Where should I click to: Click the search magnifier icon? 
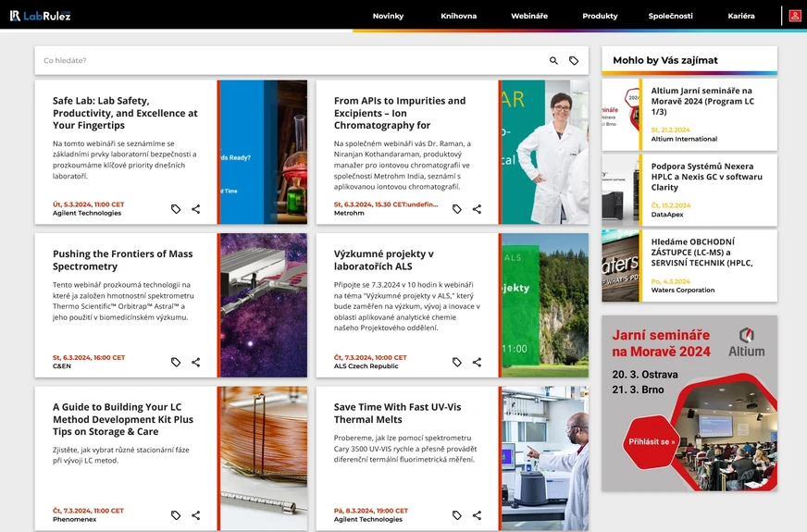[x=553, y=61]
